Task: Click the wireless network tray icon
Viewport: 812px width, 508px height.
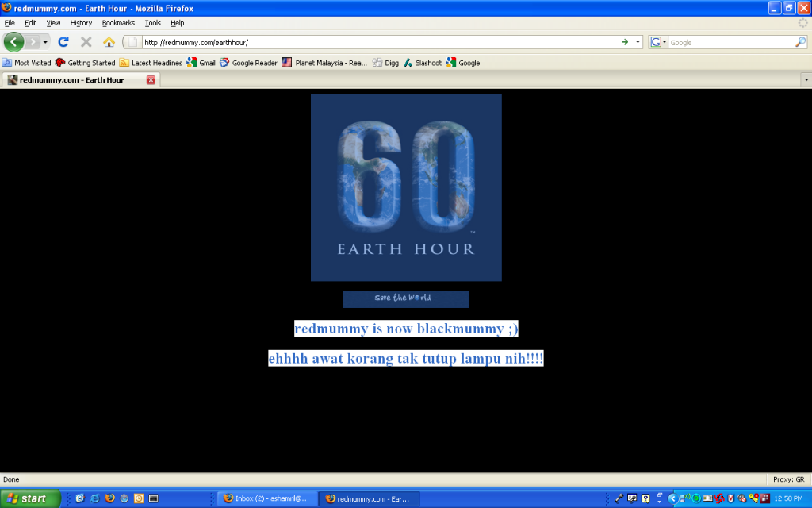Action: tap(684, 498)
